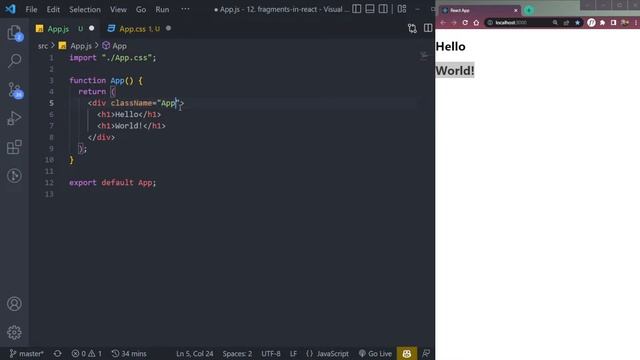This screenshot has width=640, height=360.
Task: Click the minimap at editor's top right
Action: pos(424,56)
